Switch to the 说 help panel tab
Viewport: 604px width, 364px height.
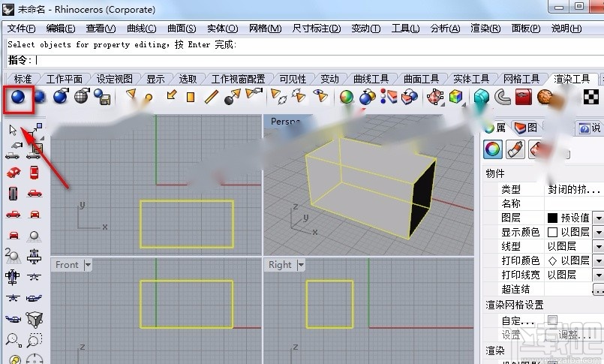pos(590,128)
